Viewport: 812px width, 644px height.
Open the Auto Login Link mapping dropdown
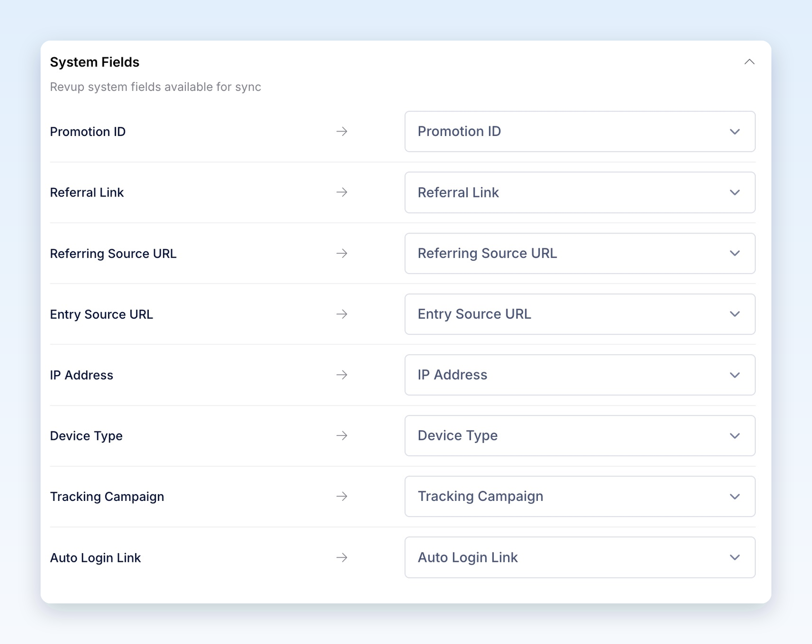tap(580, 557)
